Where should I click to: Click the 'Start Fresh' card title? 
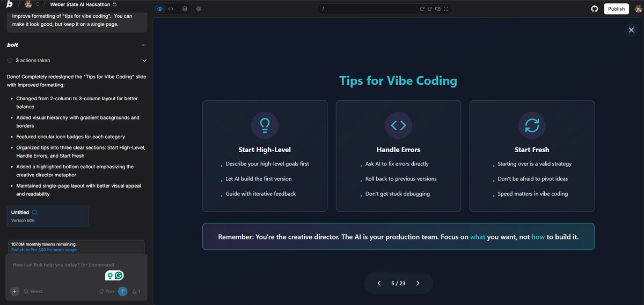532,150
